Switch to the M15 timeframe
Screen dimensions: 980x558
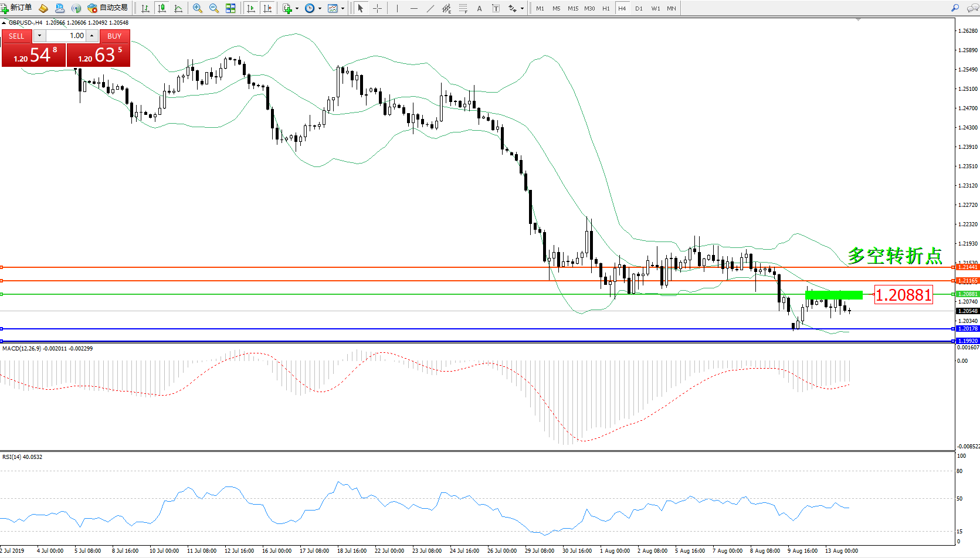[573, 8]
